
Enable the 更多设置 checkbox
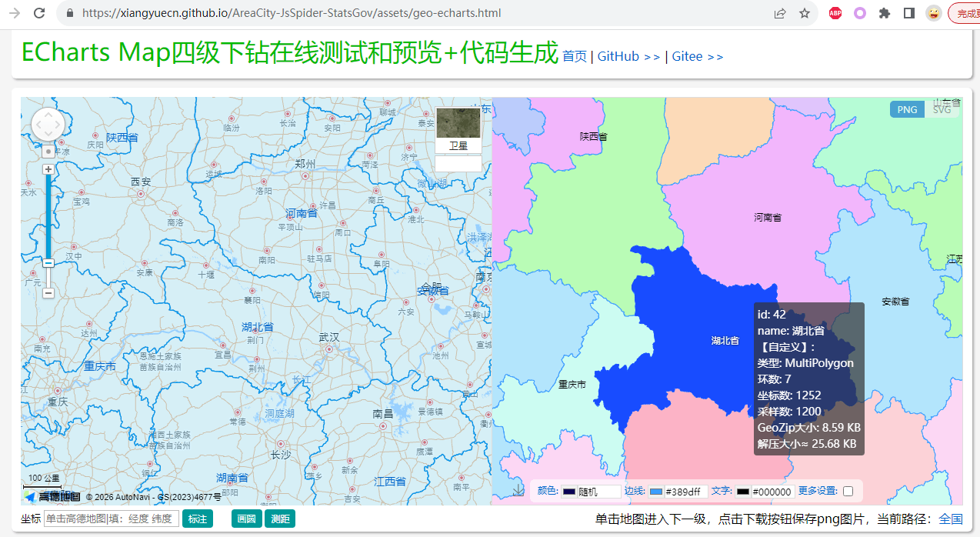tap(848, 491)
